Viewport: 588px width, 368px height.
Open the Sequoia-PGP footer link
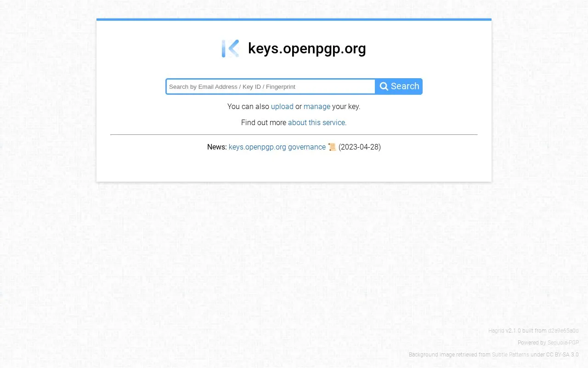(x=563, y=343)
